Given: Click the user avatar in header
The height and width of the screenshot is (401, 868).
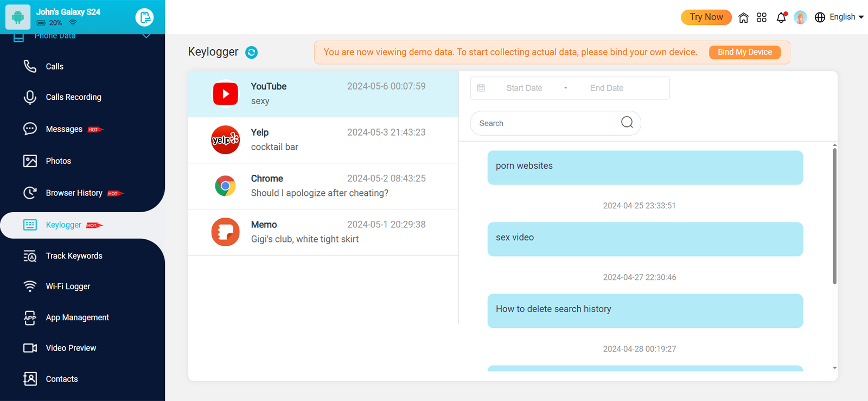Looking at the screenshot, I should pos(800,17).
